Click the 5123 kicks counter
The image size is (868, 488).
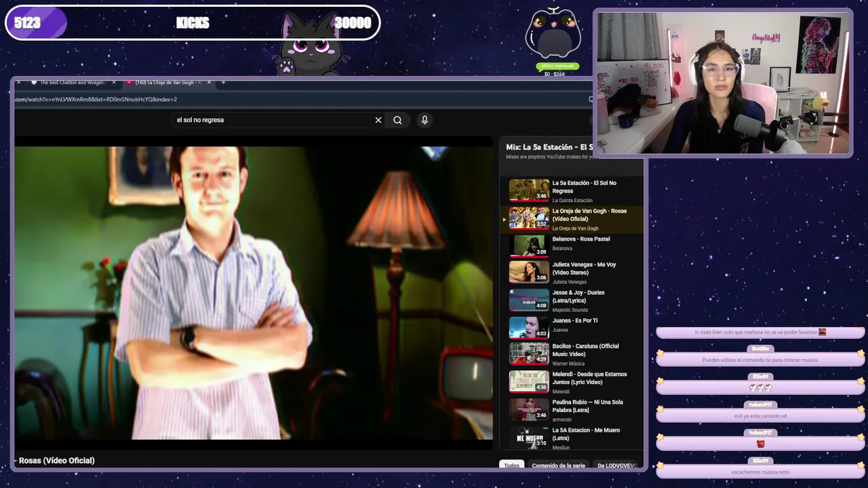[27, 23]
